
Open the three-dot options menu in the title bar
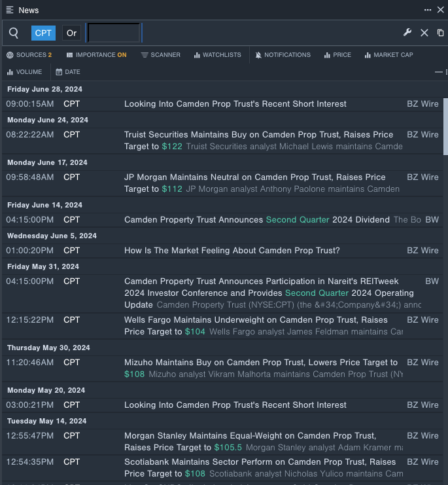(428, 10)
